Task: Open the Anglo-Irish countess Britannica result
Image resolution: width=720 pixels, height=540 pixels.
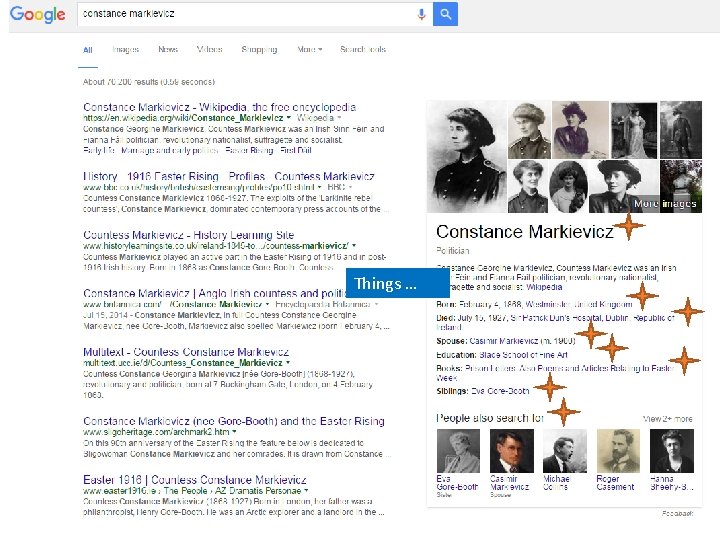Action: 214,293
